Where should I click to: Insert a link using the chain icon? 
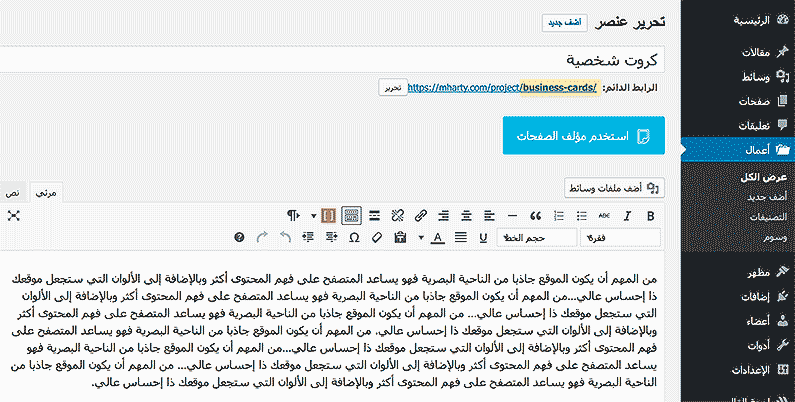pos(421,215)
